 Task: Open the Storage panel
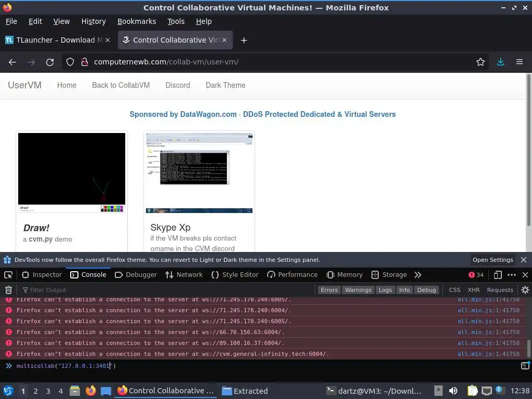(389, 275)
